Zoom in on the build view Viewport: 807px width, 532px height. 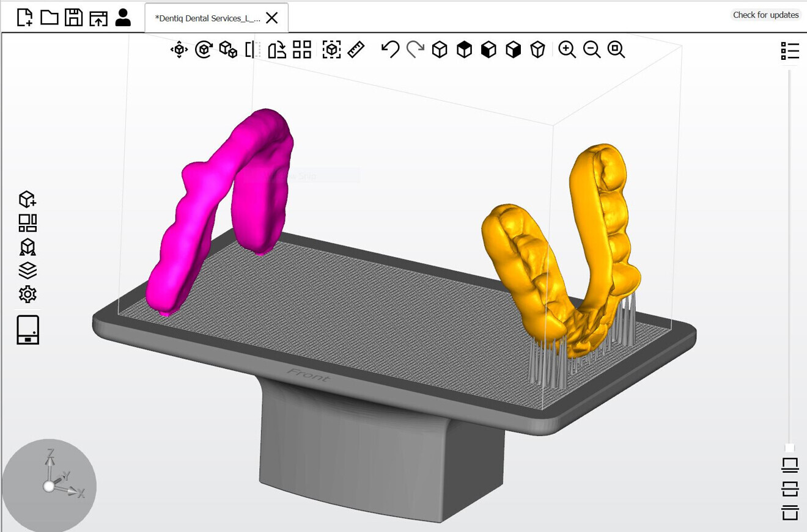tap(567, 49)
